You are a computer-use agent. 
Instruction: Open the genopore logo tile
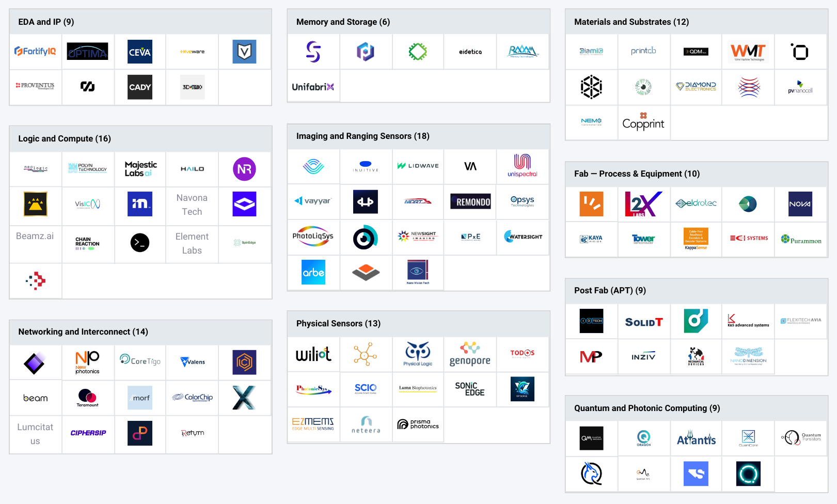point(470,354)
